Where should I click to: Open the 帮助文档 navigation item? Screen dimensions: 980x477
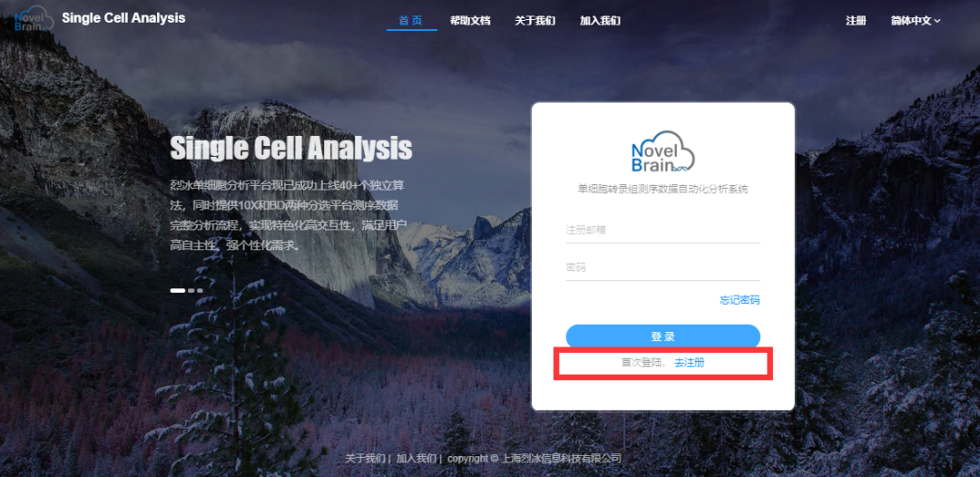[x=470, y=21]
